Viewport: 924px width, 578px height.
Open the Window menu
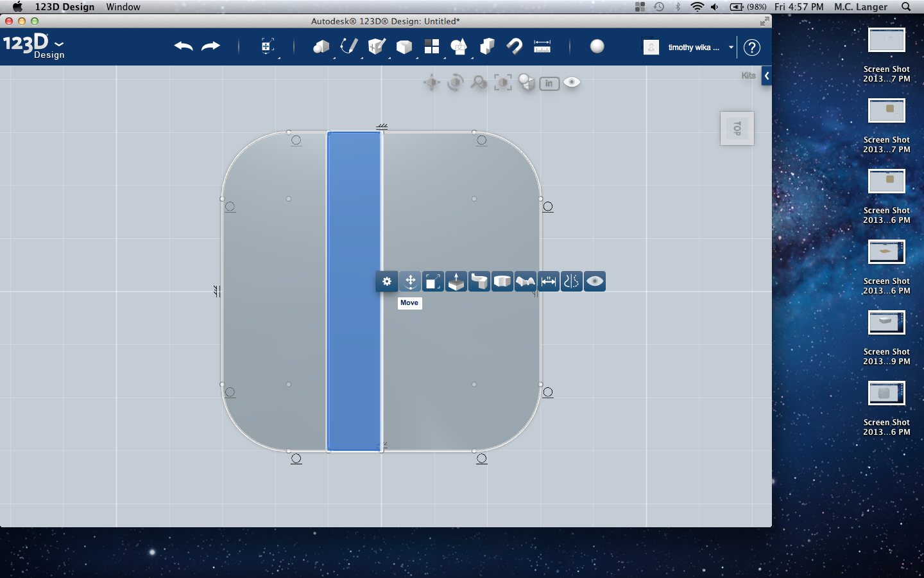(123, 7)
